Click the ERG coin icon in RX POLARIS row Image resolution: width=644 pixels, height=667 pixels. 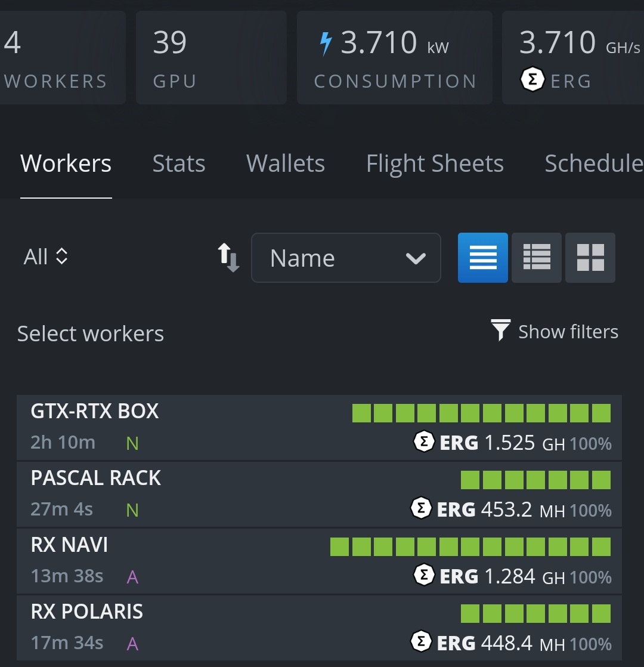[x=422, y=643]
